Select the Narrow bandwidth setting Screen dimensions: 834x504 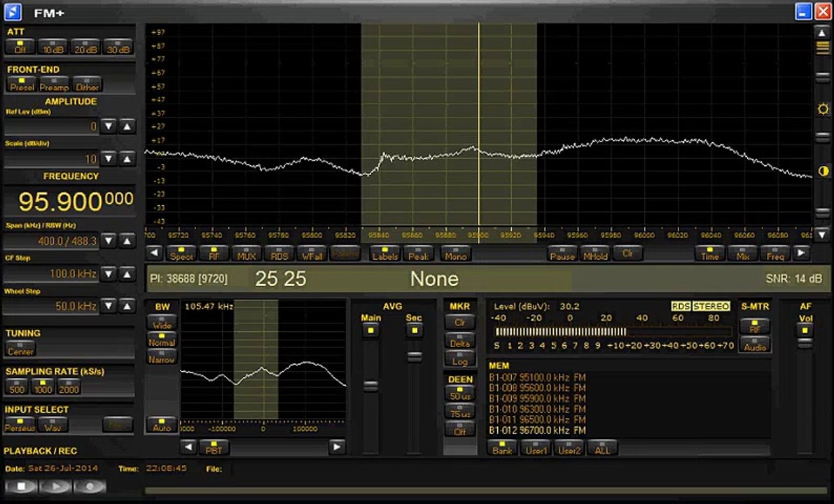coord(162,357)
